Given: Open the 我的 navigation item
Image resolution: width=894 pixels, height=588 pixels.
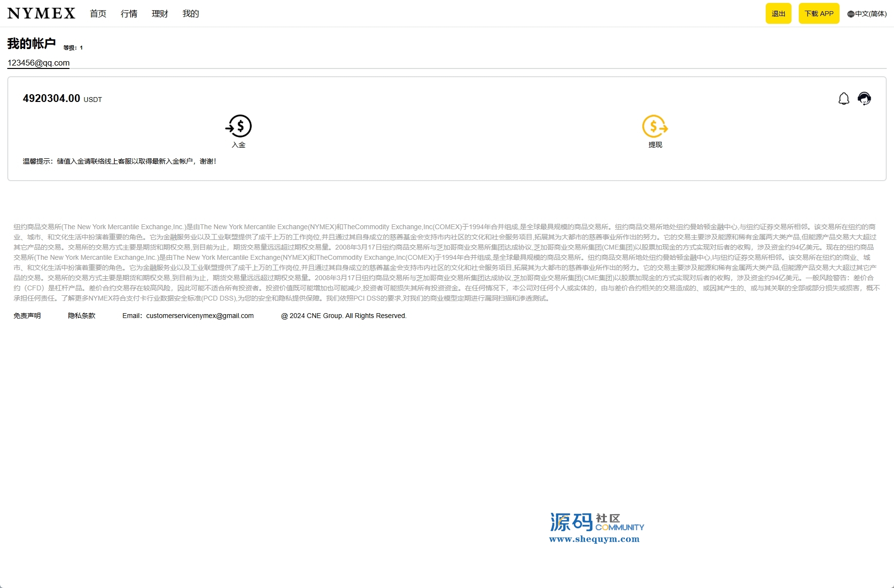Looking at the screenshot, I should [190, 14].
